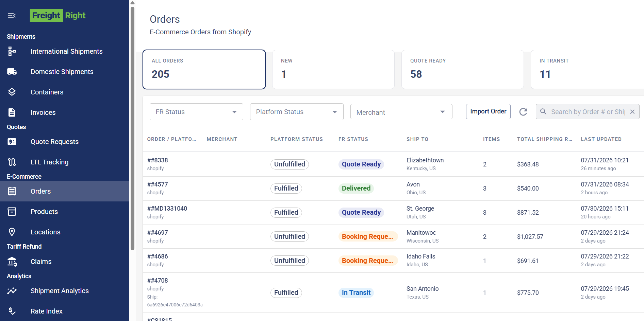644x321 pixels.
Task: Open the Merchant filter dropdown
Action: click(401, 112)
